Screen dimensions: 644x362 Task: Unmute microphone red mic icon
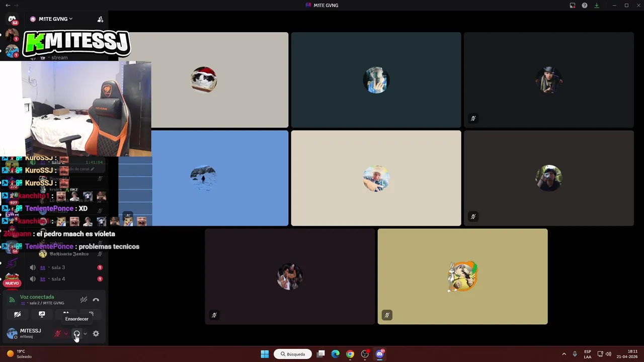tap(57, 334)
